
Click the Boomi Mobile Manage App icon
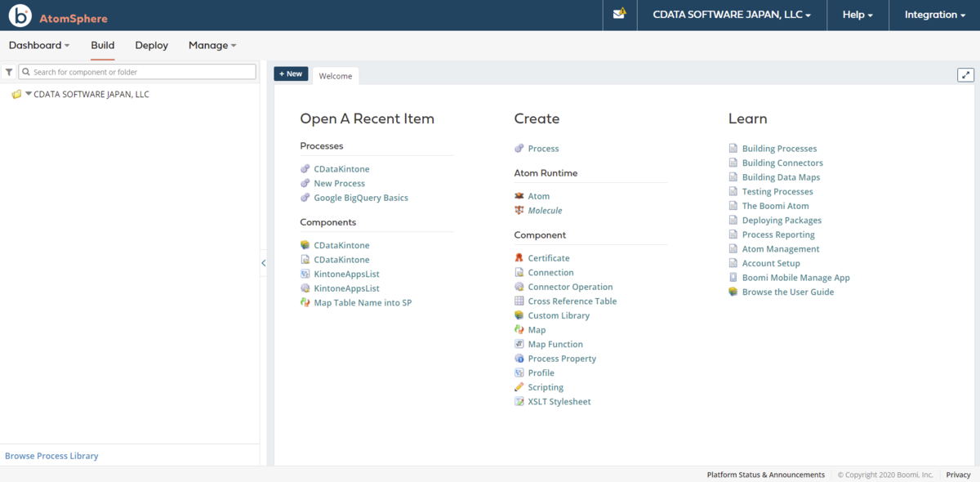pyautogui.click(x=733, y=278)
